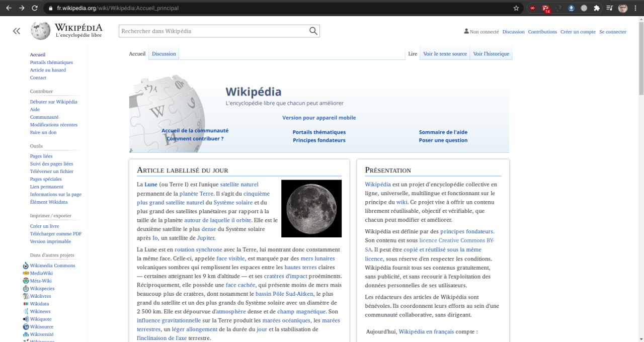Open Portails thématiques in sidebar

click(51, 62)
